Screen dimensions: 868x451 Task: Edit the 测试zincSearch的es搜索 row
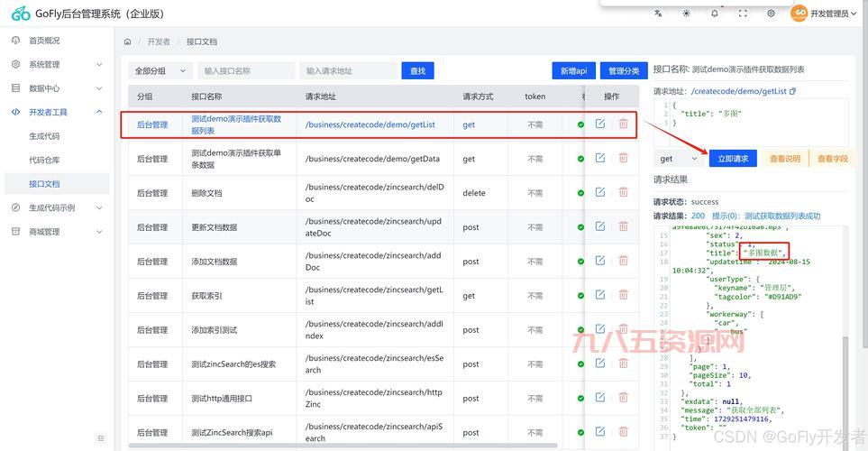click(600, 363)
